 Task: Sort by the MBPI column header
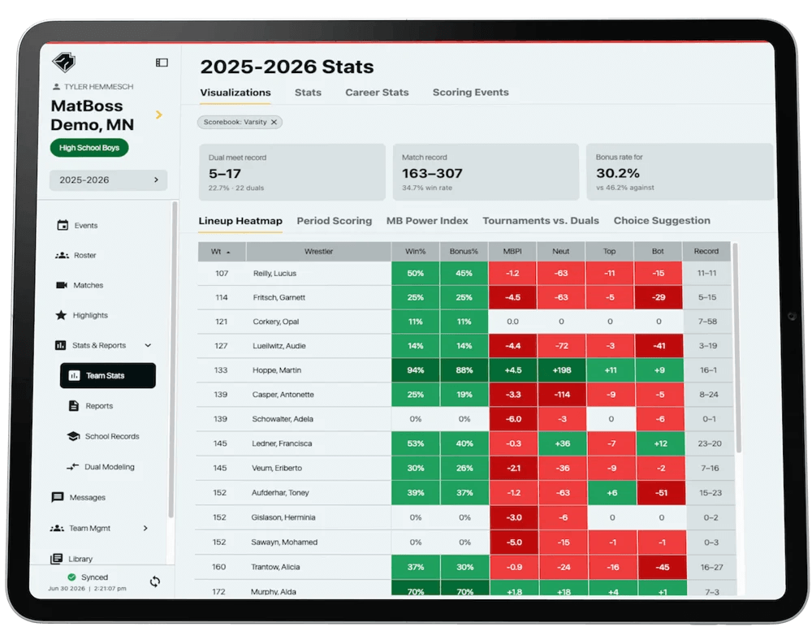click(512, 251)
